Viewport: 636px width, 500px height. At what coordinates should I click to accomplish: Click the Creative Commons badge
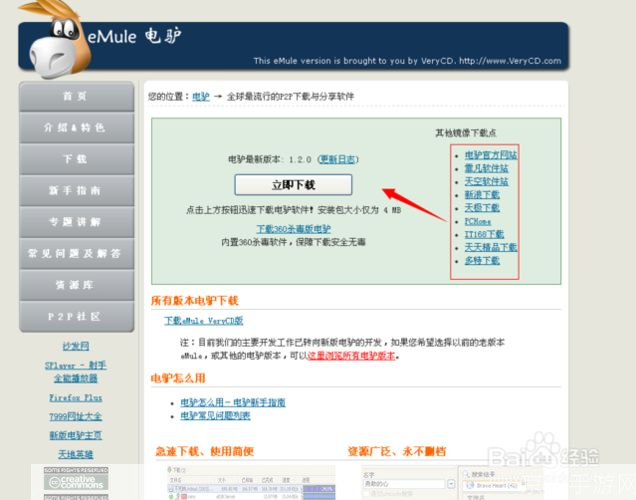[76, 478]
